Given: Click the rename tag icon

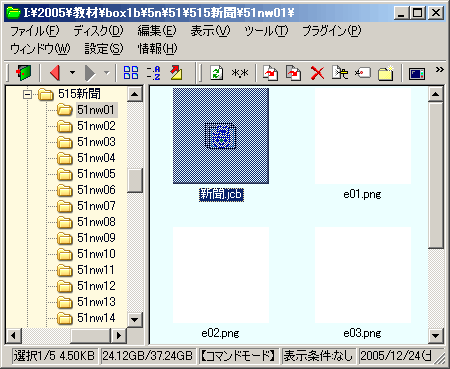Looking at the screenshot, I should point(363,72).
